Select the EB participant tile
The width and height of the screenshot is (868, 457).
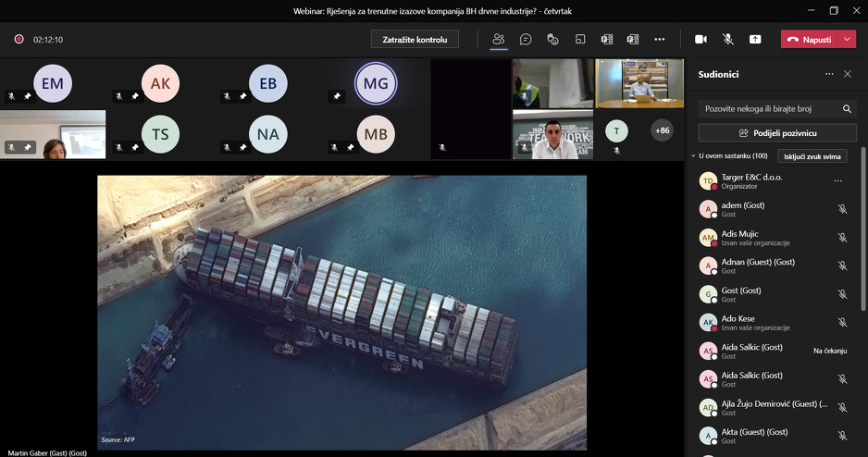(x=268, y=83)
